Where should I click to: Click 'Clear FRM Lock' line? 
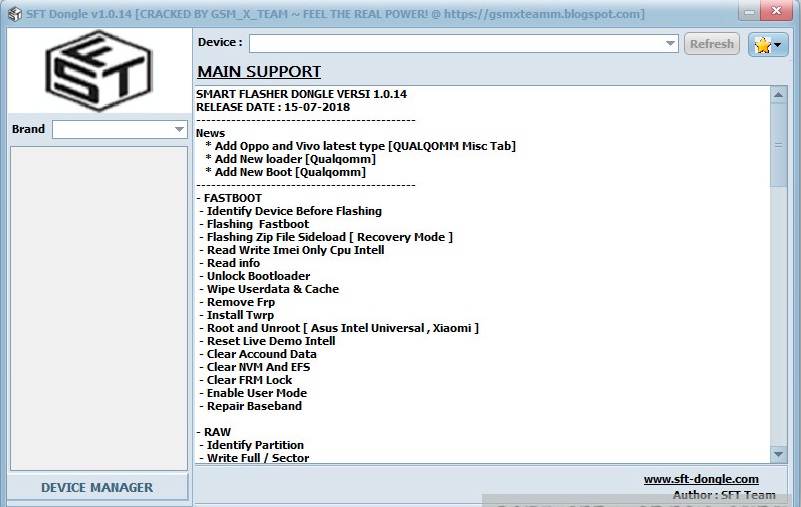click(246, 380)
